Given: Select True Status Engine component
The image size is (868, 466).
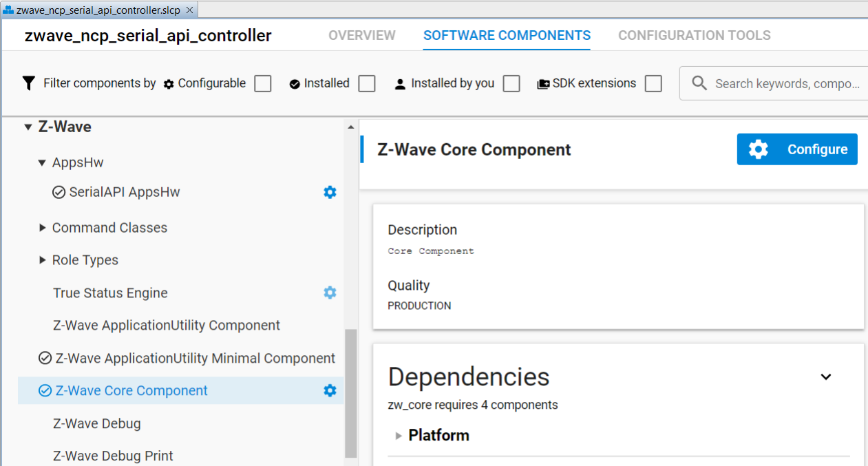Looking at the screenshot, I should tap(110, 293).
